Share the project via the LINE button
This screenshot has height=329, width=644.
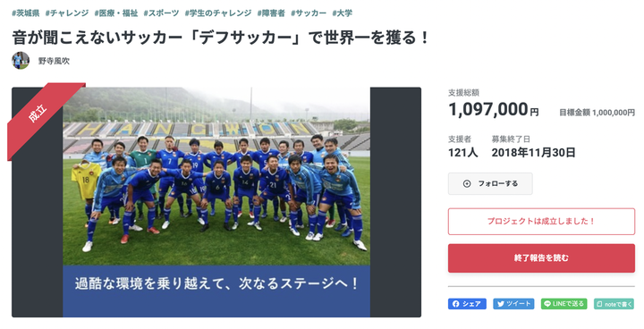pyautogui.click(x=563, y=304)
